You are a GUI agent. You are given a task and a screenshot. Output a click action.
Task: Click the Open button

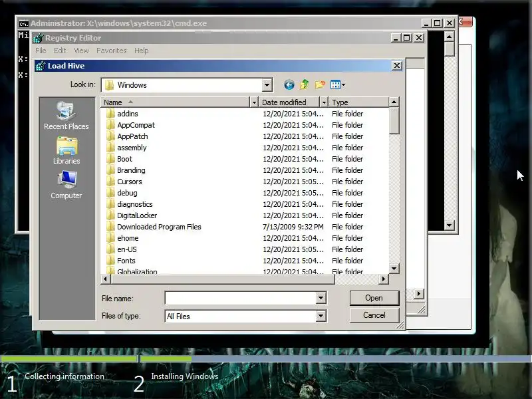pos(374,298)
